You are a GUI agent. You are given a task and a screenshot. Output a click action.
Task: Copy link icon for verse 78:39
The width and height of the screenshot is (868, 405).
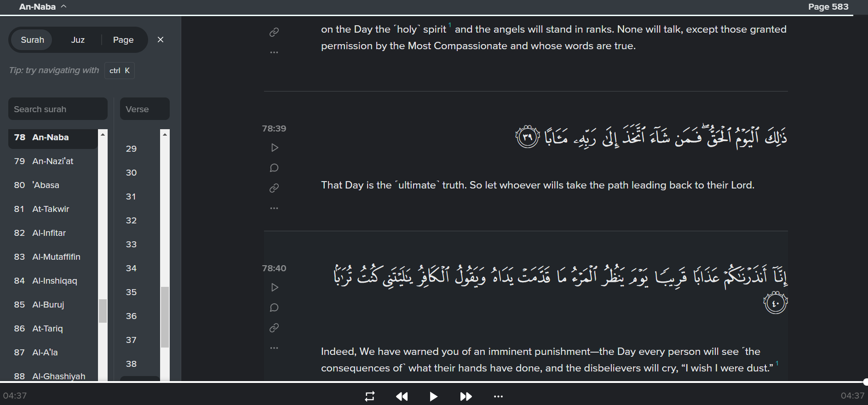point(274,188)
